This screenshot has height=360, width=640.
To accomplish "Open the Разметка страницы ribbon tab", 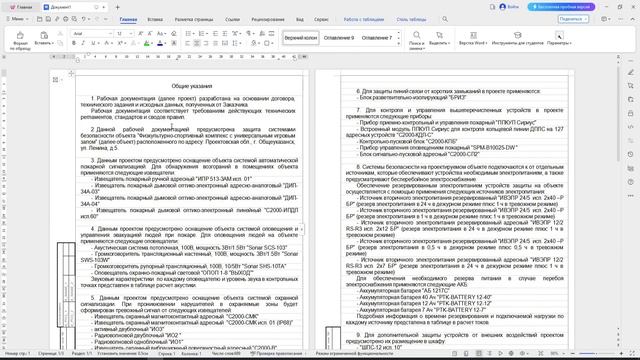I will [x=194, y=19].
